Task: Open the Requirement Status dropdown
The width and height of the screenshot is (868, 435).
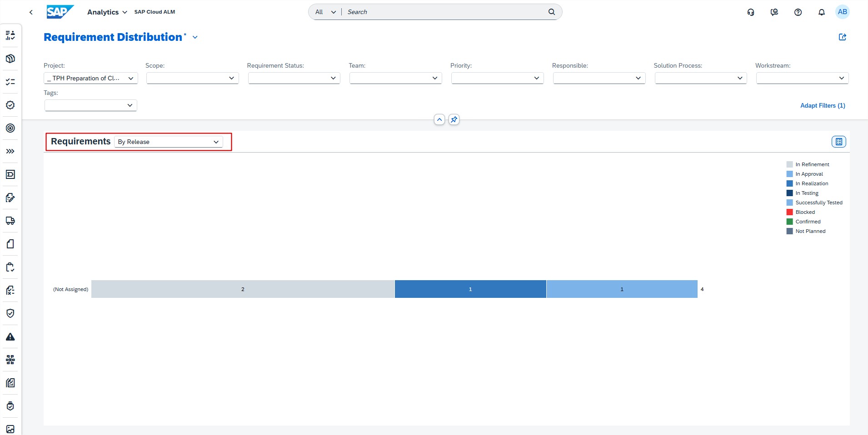Action: [x=294, y=78]
